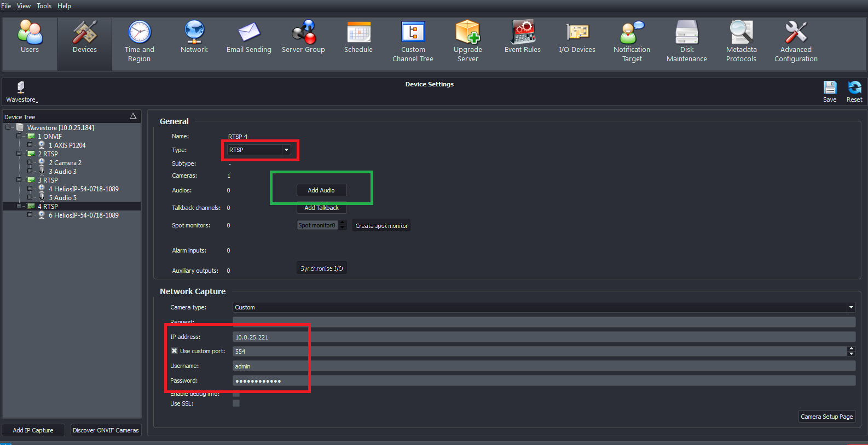
Task: Expand the Camera type Custom dropdown
Action: 851,307
